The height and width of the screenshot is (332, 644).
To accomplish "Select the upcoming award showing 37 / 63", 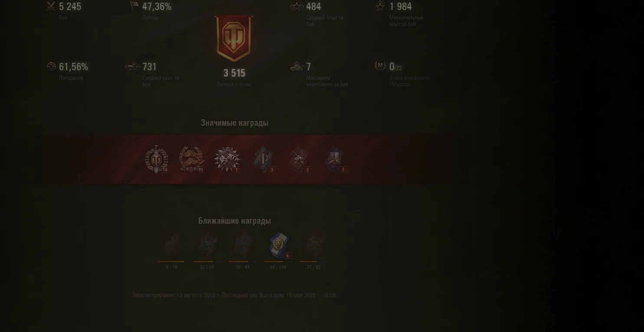I will click(314, 245).
